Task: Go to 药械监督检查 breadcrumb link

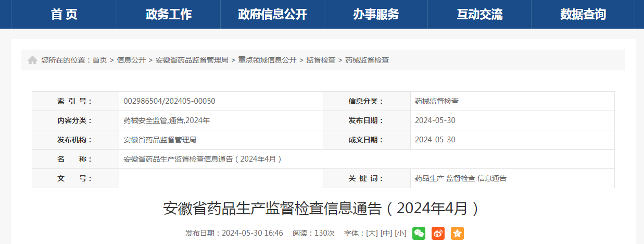Action: (367, 60)
